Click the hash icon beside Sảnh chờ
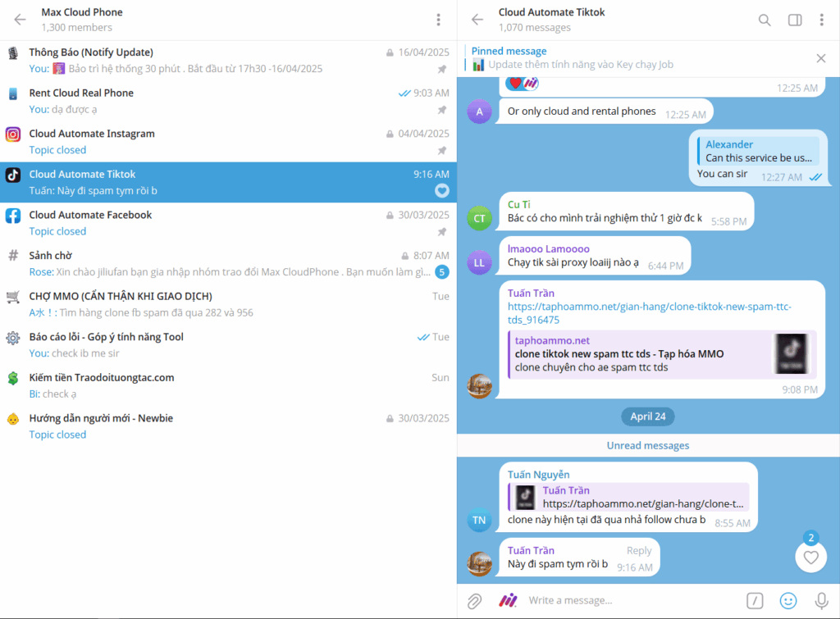The height and width of the screenshot is (619, 840). (13, 256)
